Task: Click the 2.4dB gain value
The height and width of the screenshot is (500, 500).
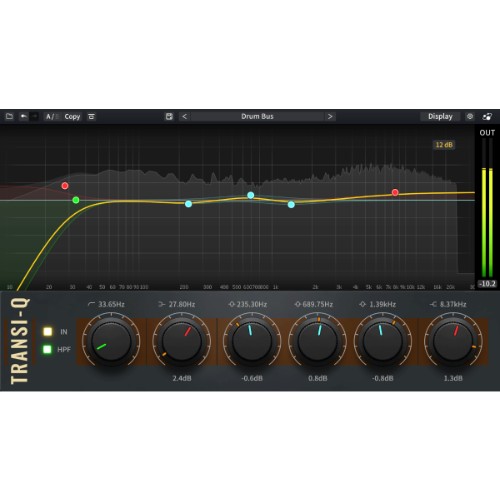Action: click(182, 378)
